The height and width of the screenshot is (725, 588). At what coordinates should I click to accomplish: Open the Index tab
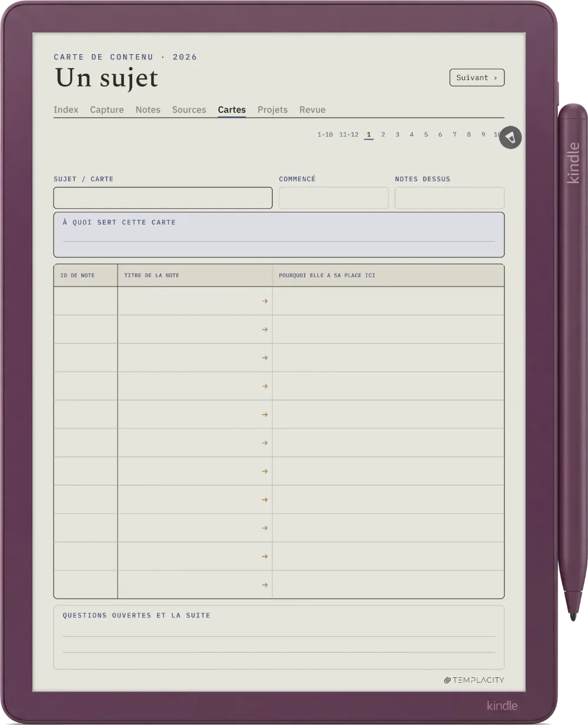click(66, 109)
